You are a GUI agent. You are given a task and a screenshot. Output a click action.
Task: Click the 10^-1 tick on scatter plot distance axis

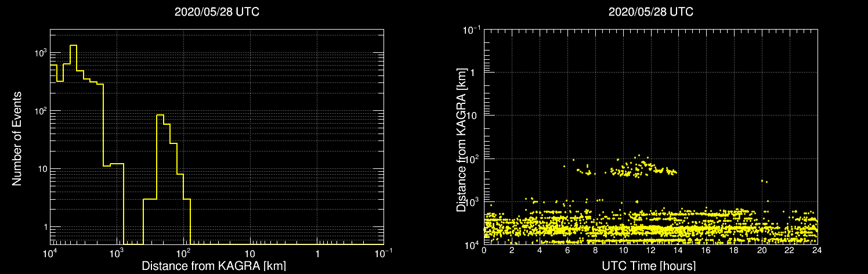tap(472, 28)
